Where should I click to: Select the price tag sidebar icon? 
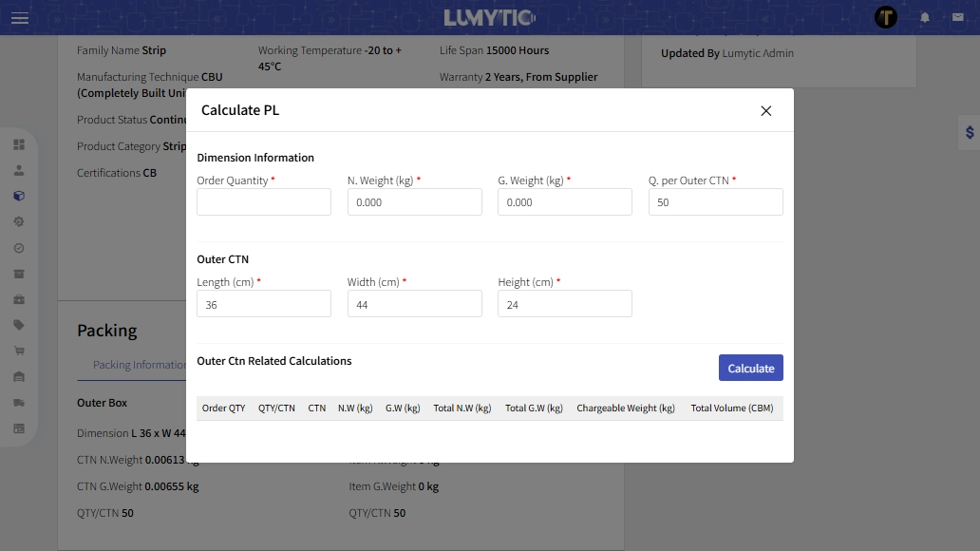[x=18, y=325]
